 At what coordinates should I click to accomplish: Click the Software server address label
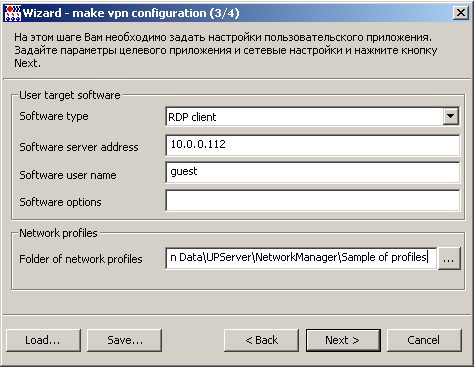point(79,147)
